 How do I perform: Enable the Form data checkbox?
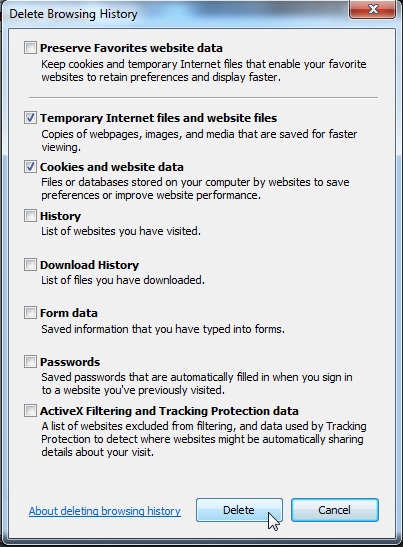pos(30,313)
